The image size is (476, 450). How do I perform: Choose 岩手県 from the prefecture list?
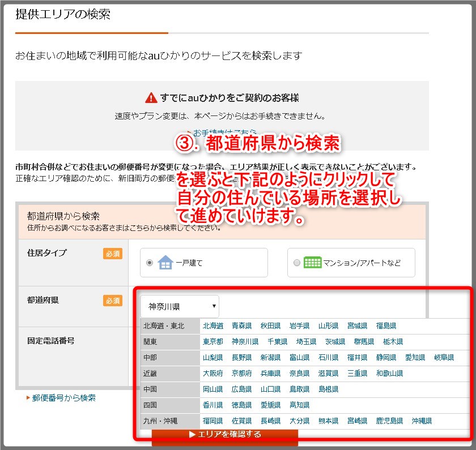299,325
